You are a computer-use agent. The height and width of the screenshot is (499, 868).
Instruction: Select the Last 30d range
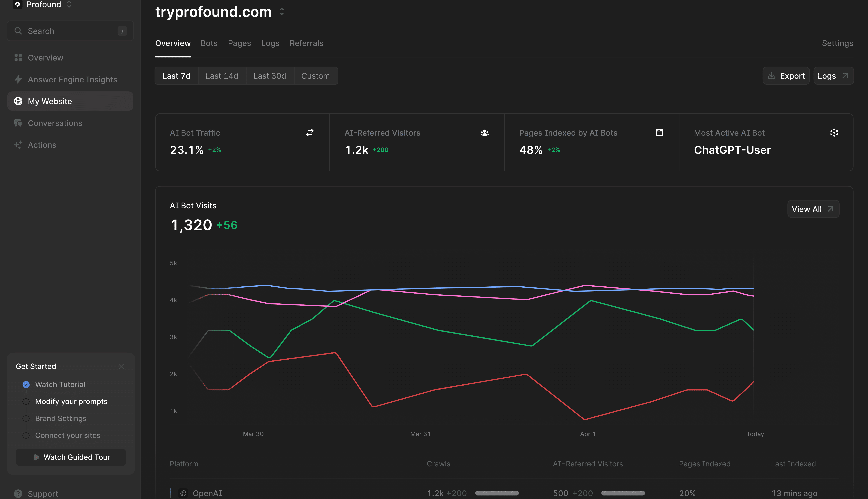pyautogui.click(x=270, y=76)
